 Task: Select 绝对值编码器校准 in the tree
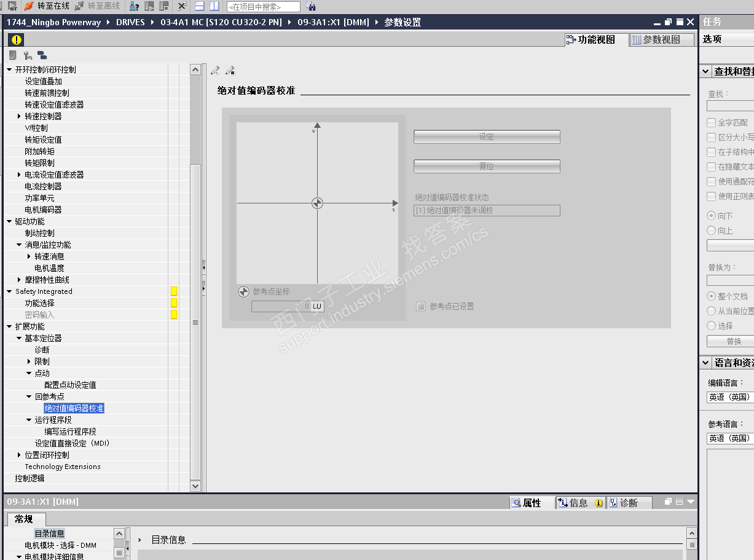click(x=74, y=408)
